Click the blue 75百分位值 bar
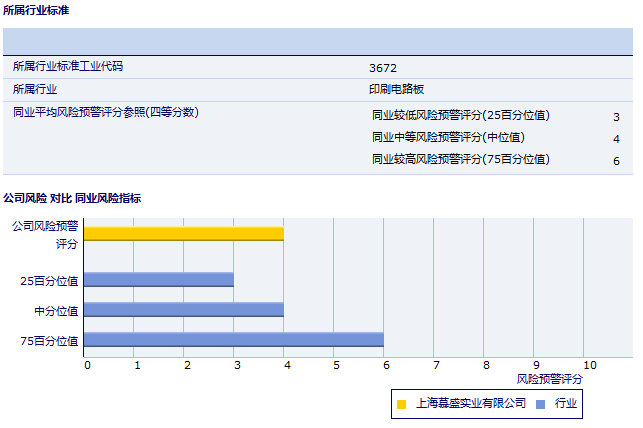The image size is (643, 428). tap(234, 340)
